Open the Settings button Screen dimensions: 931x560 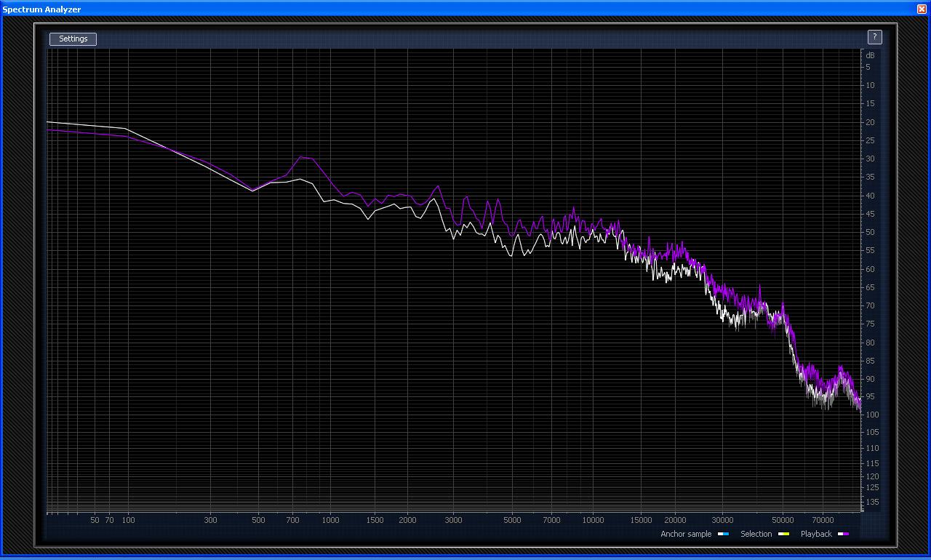tap(73, 39)
